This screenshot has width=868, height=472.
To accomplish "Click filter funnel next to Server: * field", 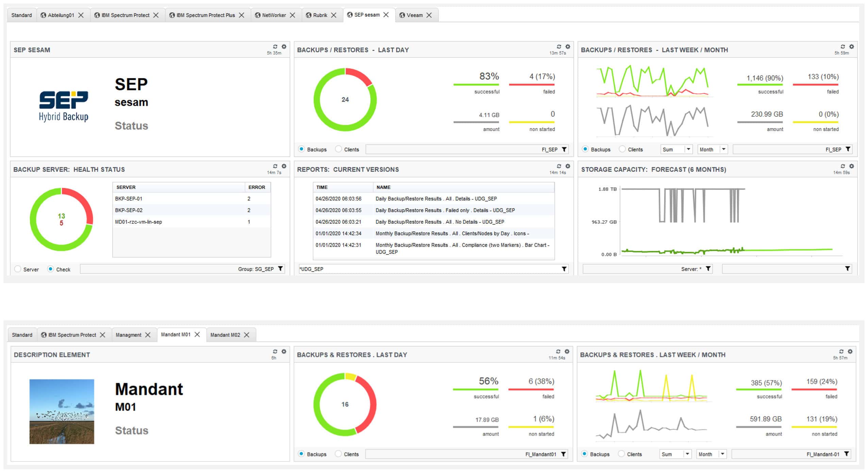I will (x=708, y=269).
